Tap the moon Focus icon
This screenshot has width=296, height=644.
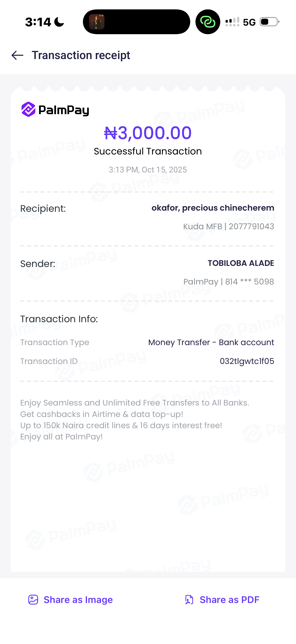59,22
